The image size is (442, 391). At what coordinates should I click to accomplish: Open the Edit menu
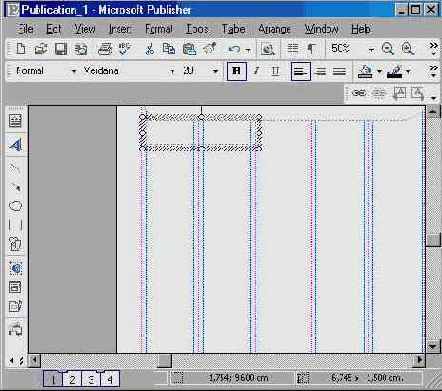[53, 29]
